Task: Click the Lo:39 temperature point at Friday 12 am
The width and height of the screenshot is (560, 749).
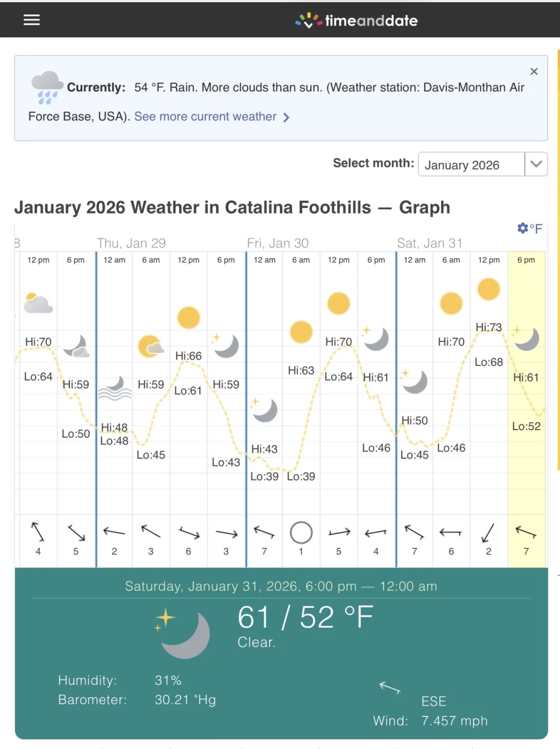Action: tap(264, 476)
